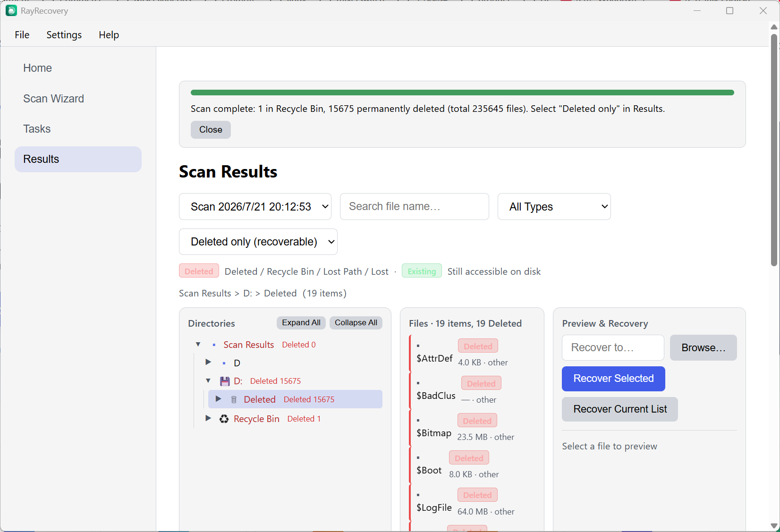Expand the Deleted folder tree node
780x532 pixels.
[218, 399]
